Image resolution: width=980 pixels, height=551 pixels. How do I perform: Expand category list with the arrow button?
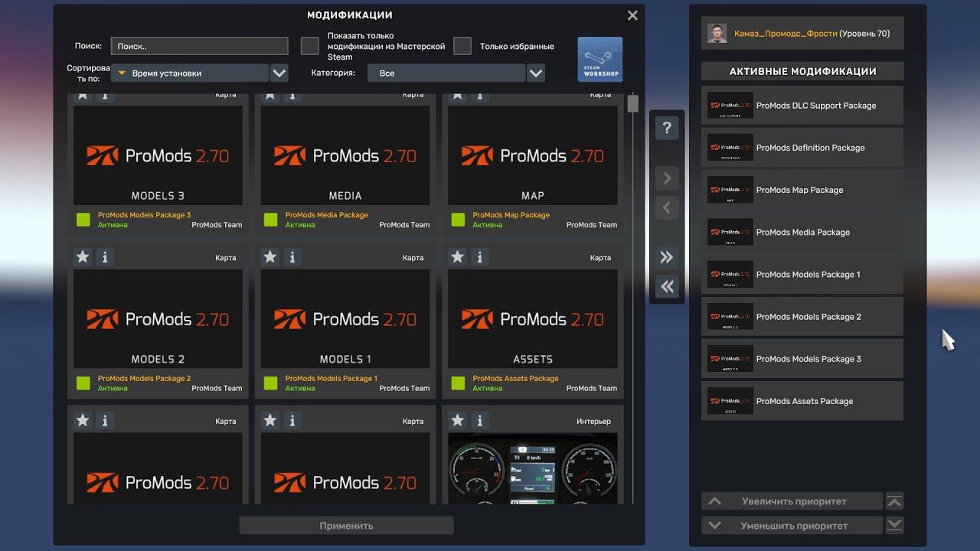click(536, 73)
